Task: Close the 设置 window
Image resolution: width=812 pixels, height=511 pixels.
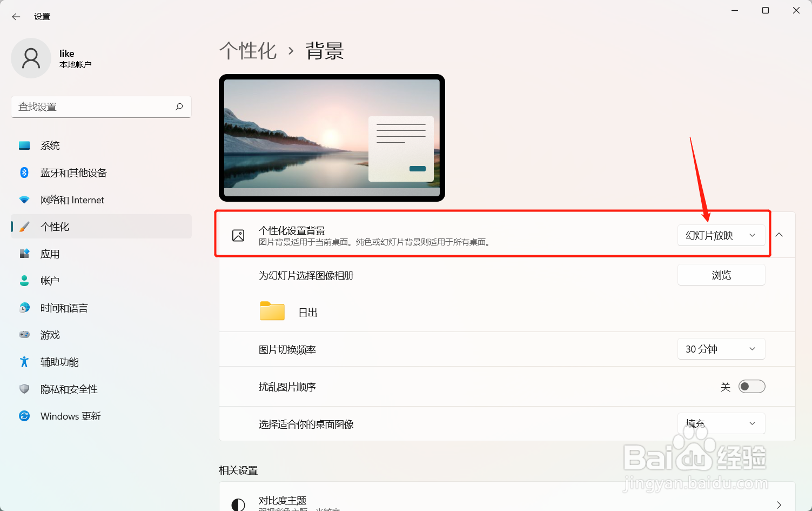Action: (796, 10)
